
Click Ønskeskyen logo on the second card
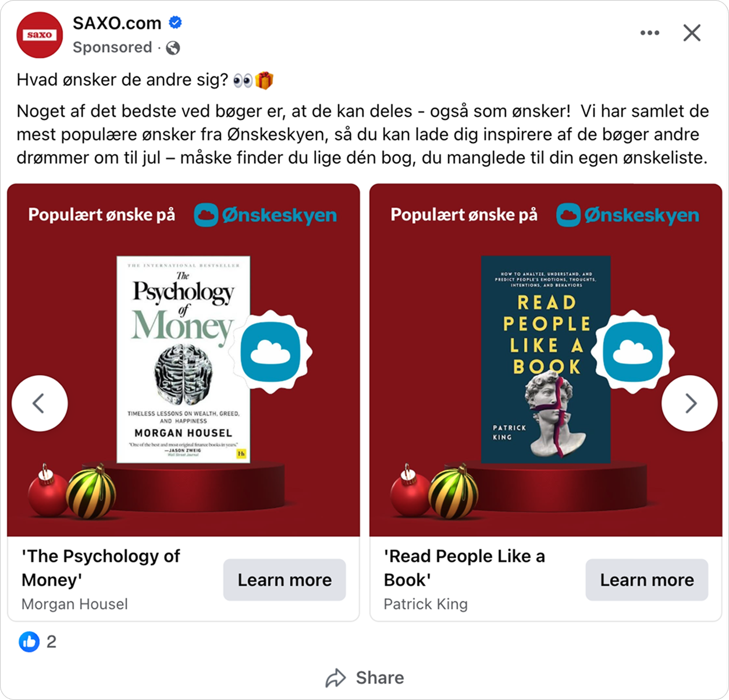pyautogui.click(x=628, y=215)
